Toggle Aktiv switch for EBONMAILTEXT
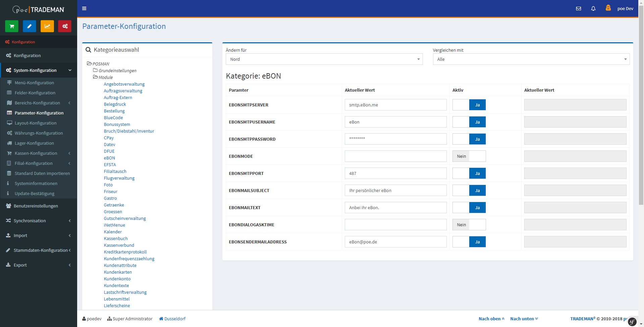644x327 pixels. (469, 207)
